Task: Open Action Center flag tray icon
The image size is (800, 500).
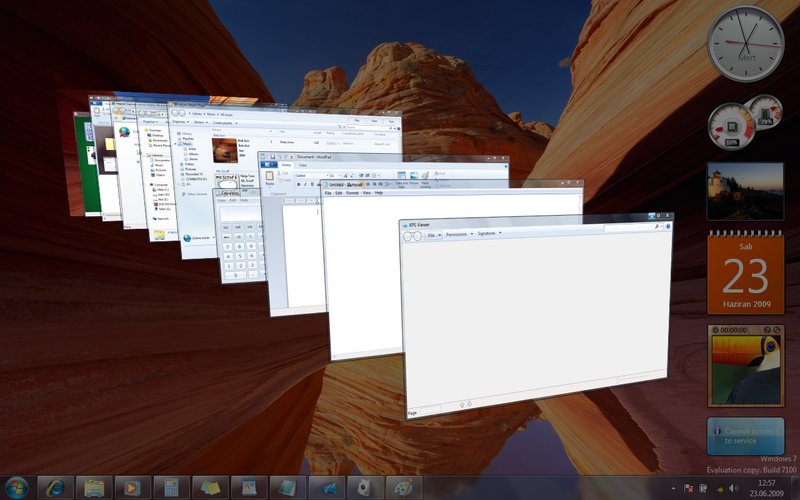Action: click(688, 489)
